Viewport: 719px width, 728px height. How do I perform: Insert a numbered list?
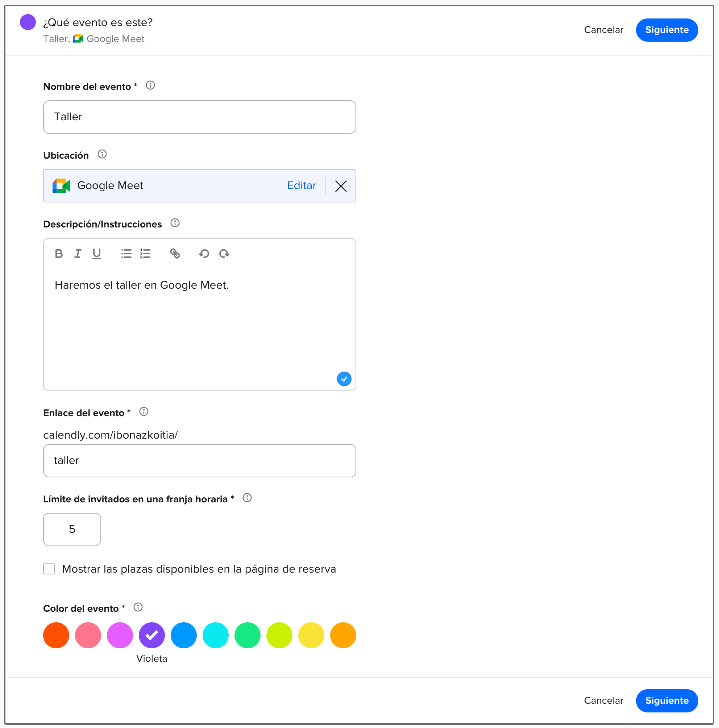pyautogui.click(x=145, y=254)
